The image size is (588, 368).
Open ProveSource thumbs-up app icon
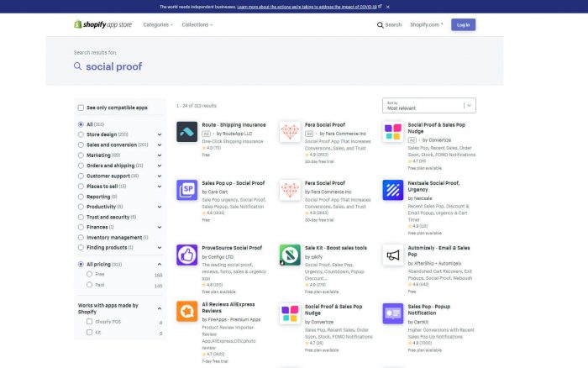pos(186,255)
